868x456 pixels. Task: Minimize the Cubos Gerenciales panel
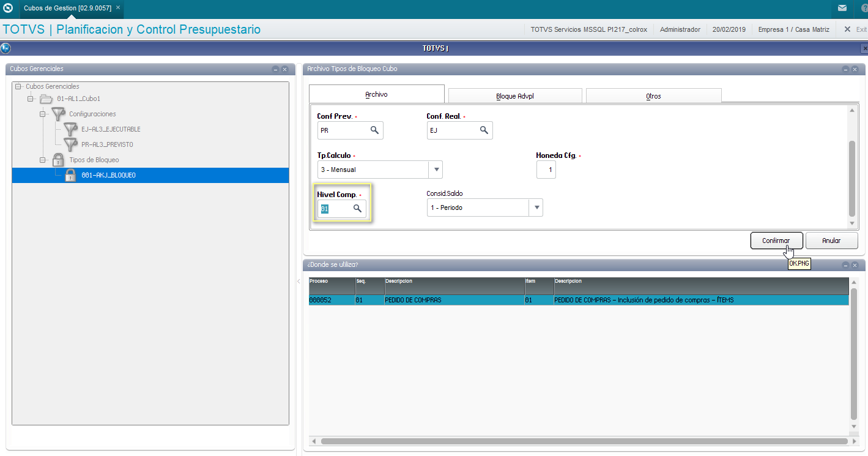(275, 69)
